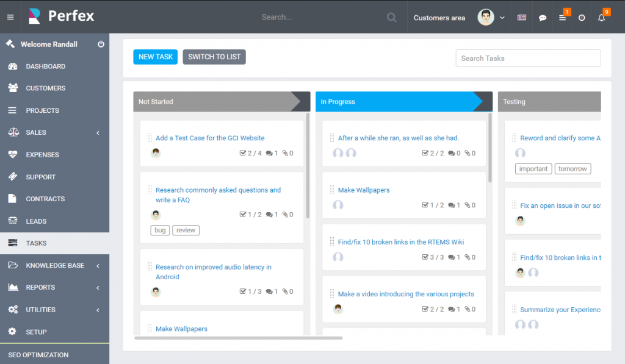Click the NEW TASK button
Image resolution: width=625 pixels, height=364 pixels.
click(155, 56)
